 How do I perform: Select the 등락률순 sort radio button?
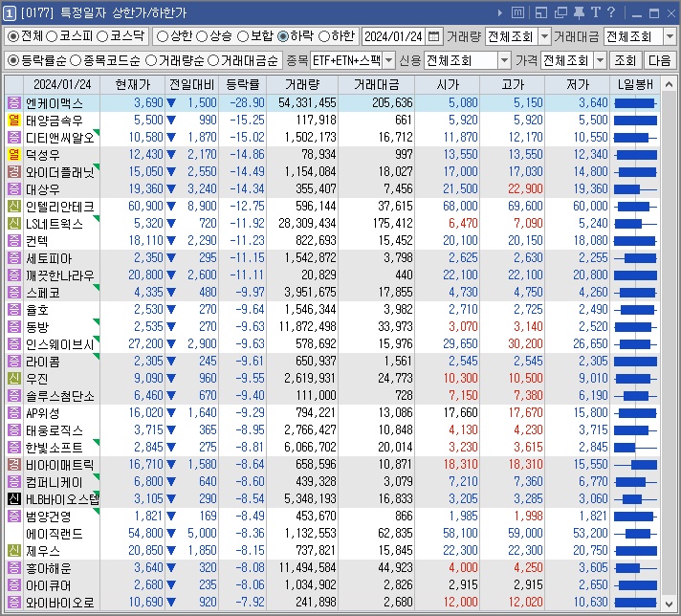click(13, 60)
